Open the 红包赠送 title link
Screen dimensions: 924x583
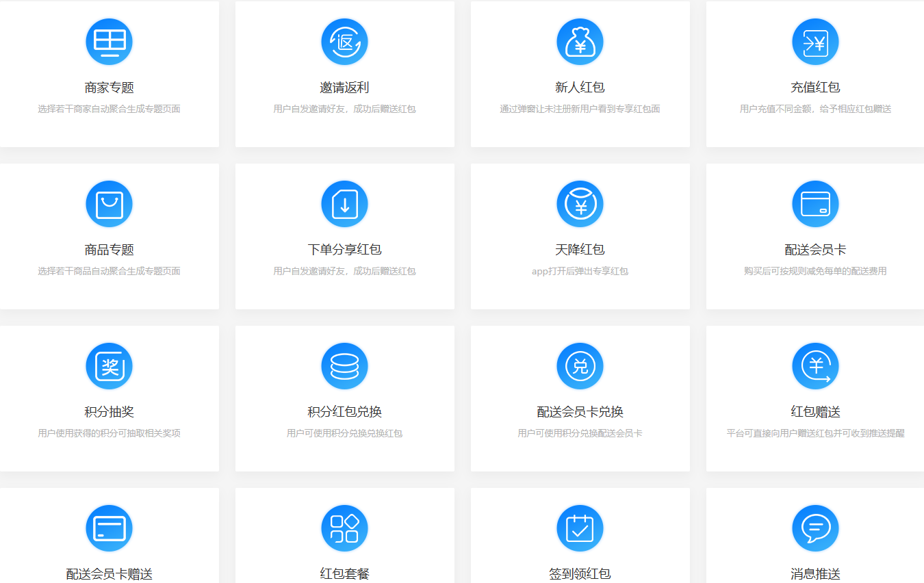(815, 412)
